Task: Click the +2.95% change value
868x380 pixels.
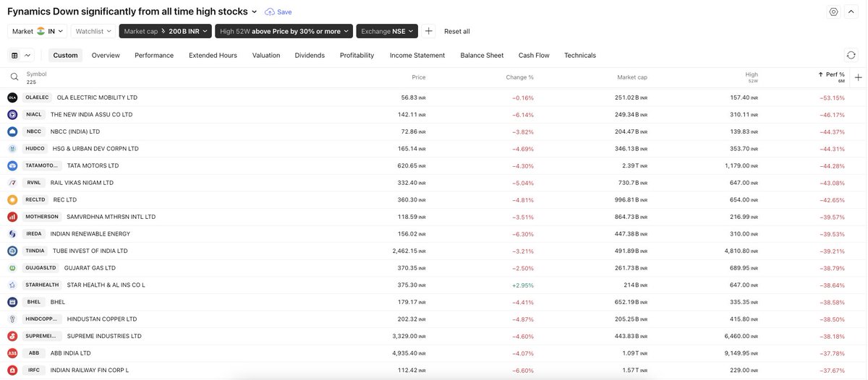Action: (522, 285)
